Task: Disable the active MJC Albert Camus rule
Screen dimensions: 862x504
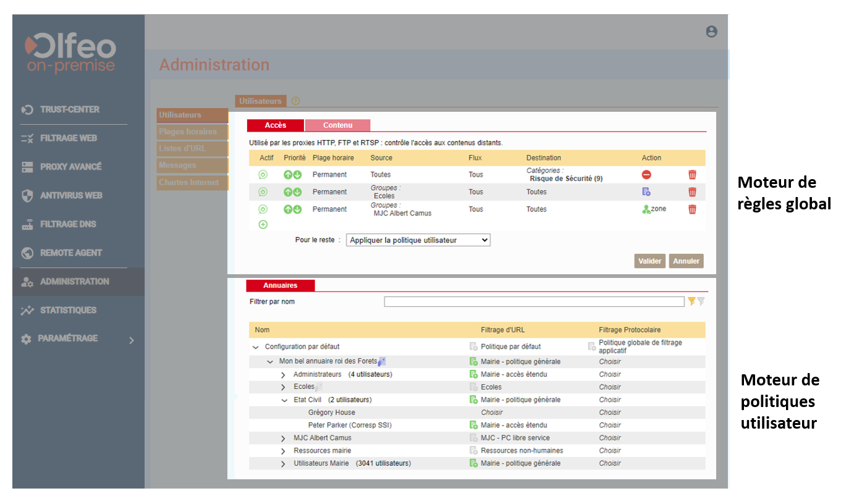Action: 263,209
